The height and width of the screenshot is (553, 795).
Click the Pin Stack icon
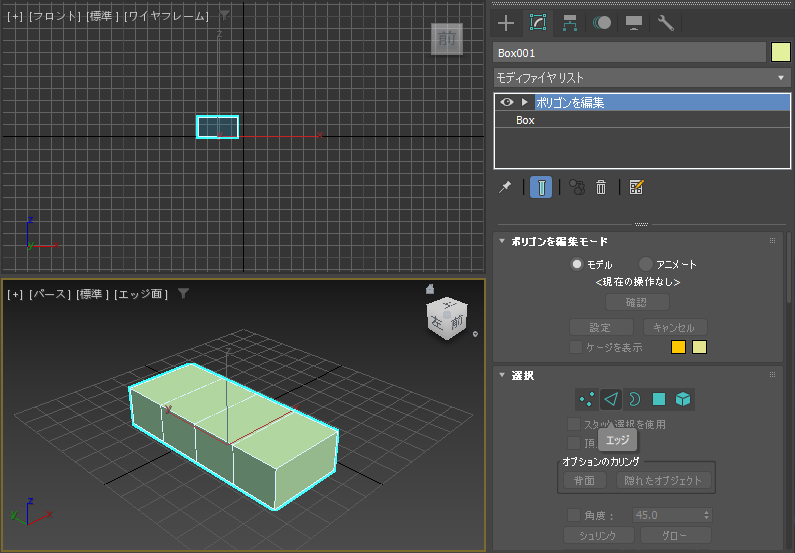(505, 187)
